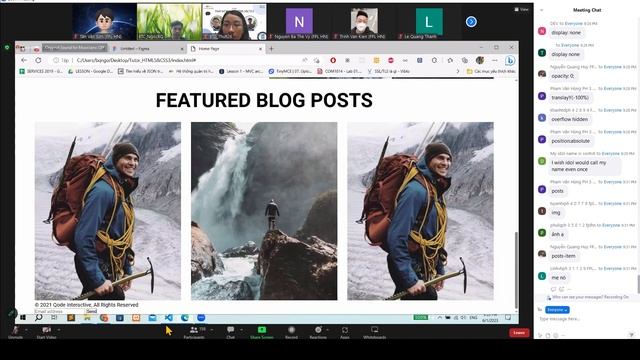Expand the arrow next to Chat

coord(241,329)
